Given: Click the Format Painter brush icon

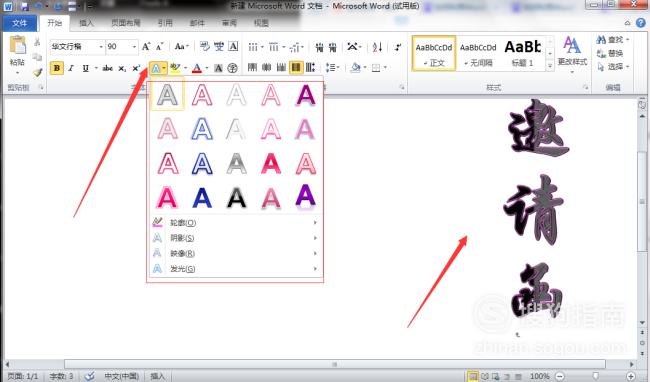Looking at the screenshot, I should click(x=38, y=72).
